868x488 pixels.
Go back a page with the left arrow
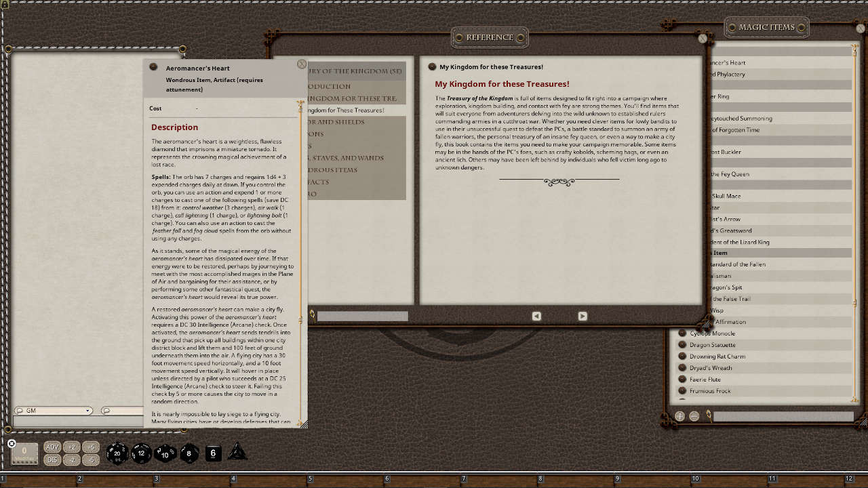click(x=536, y=316)
